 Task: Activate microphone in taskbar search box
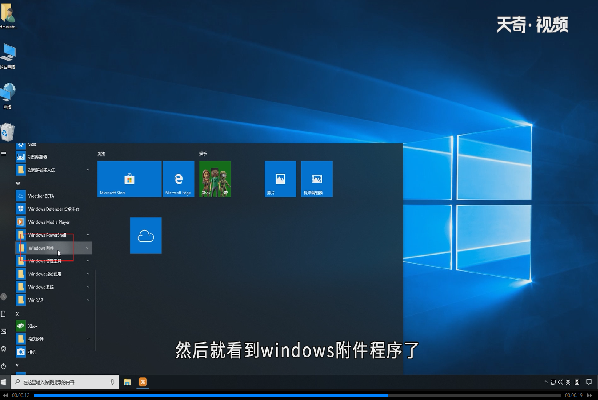pos(112,382)
